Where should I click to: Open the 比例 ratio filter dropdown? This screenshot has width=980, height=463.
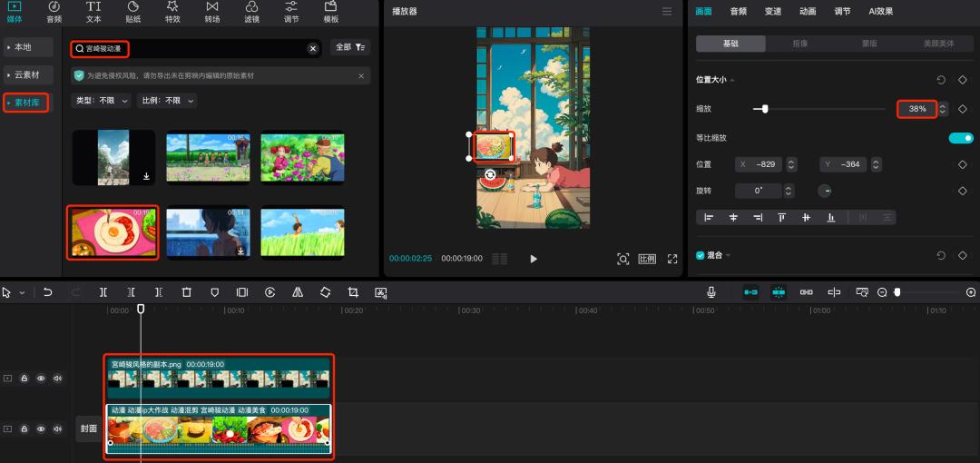click(x=167, y=101)
